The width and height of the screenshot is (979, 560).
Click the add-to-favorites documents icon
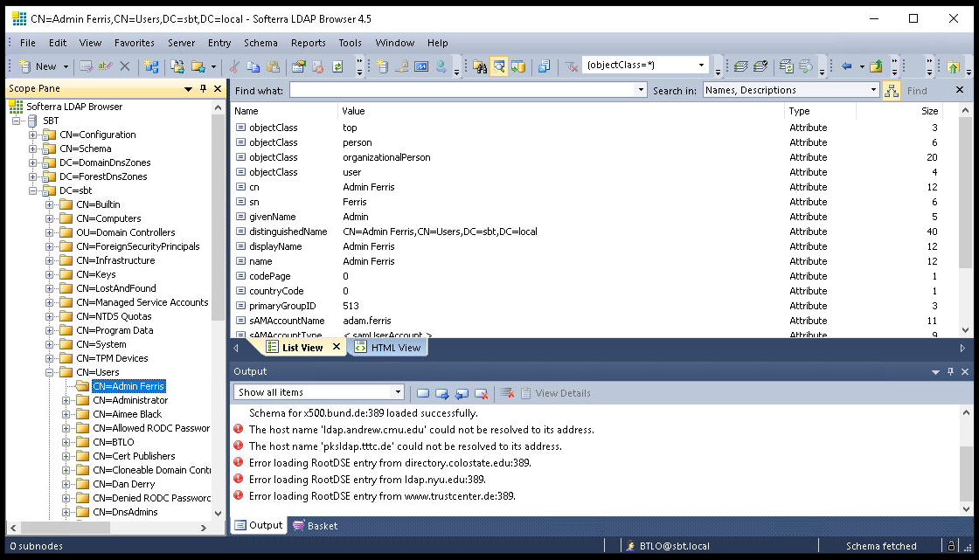point(178,66)
